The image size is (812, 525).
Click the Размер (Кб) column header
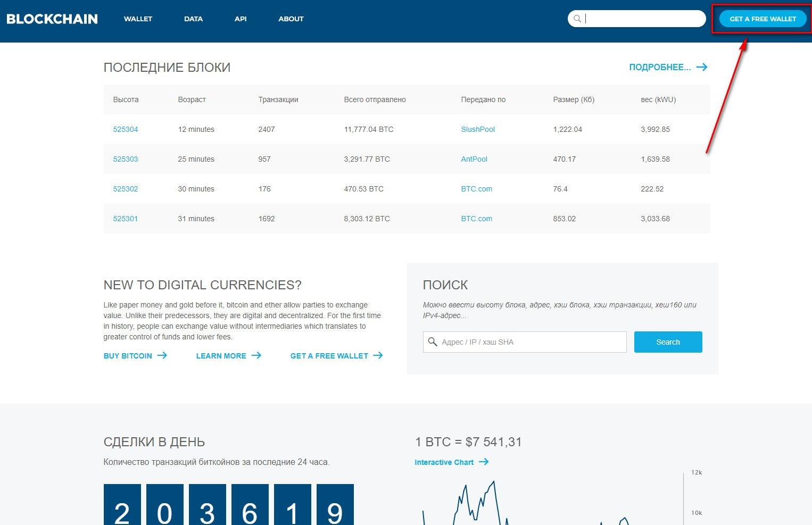[574, 99]
